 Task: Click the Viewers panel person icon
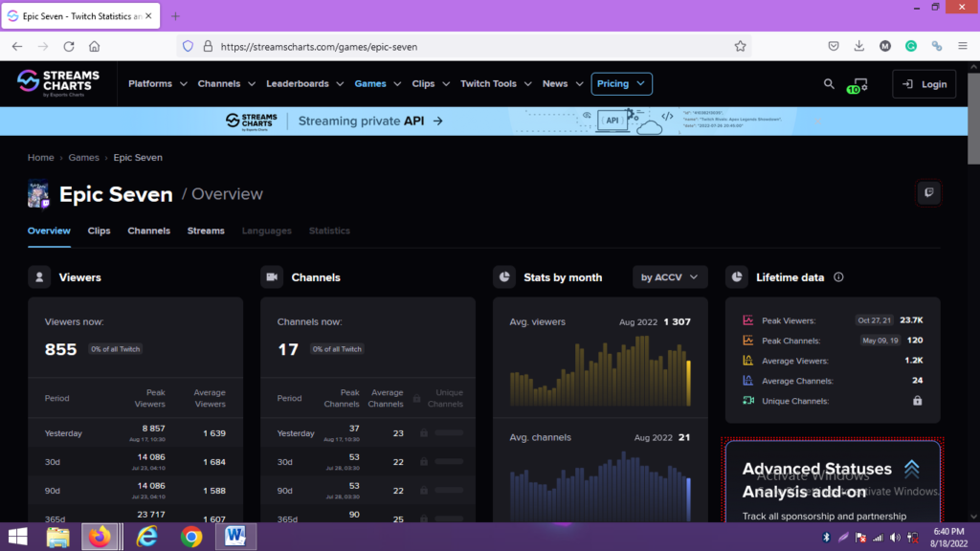click(39, 277)
